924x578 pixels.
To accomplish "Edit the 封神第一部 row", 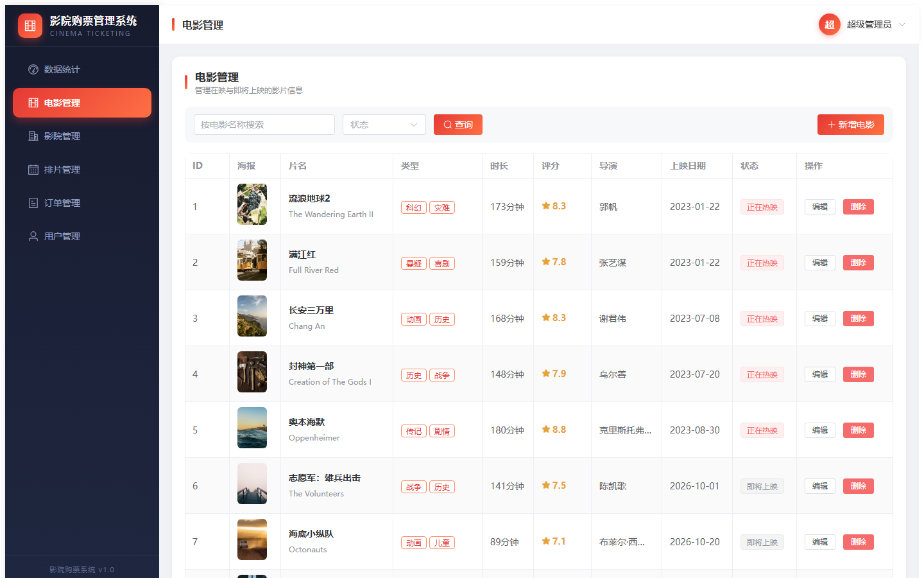I will click(820, 374).
